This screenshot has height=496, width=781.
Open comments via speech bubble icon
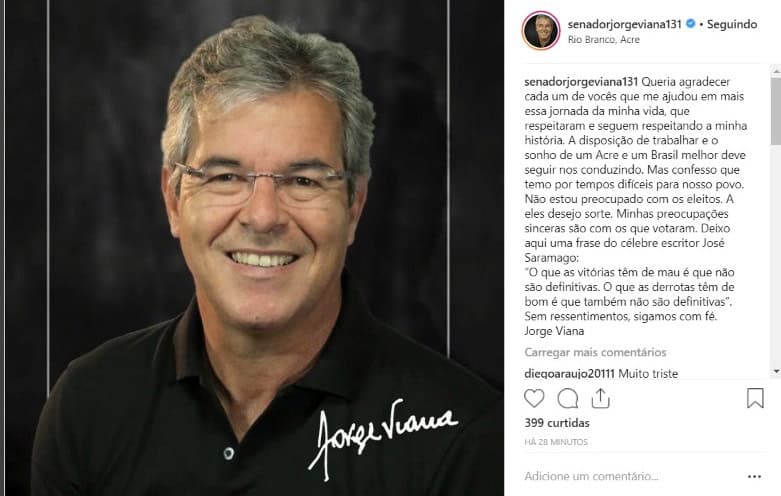click(x=568, y=398)
